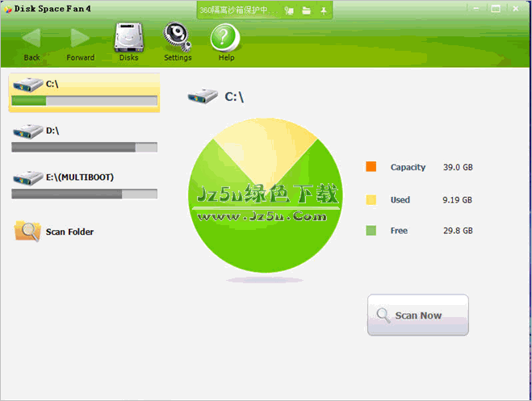Select the E:\(MULTIBOOT) drive
Viewport: 532px width, 401px height.
pos(84,185)
